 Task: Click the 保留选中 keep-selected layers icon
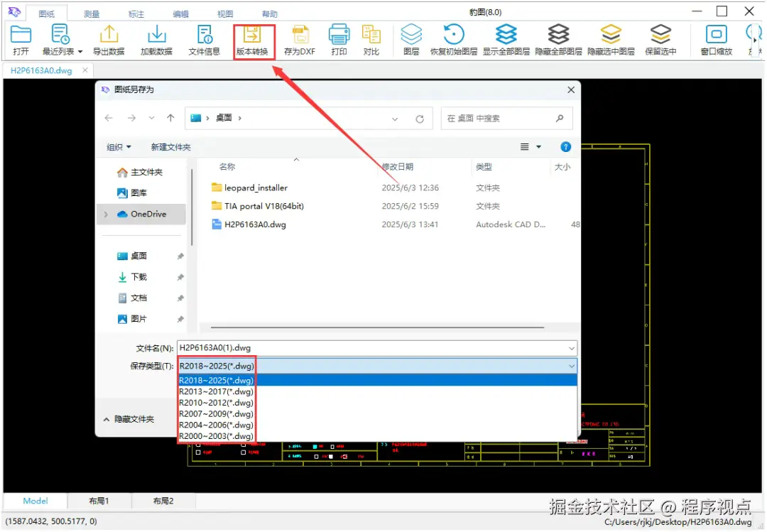click(660, 39)
